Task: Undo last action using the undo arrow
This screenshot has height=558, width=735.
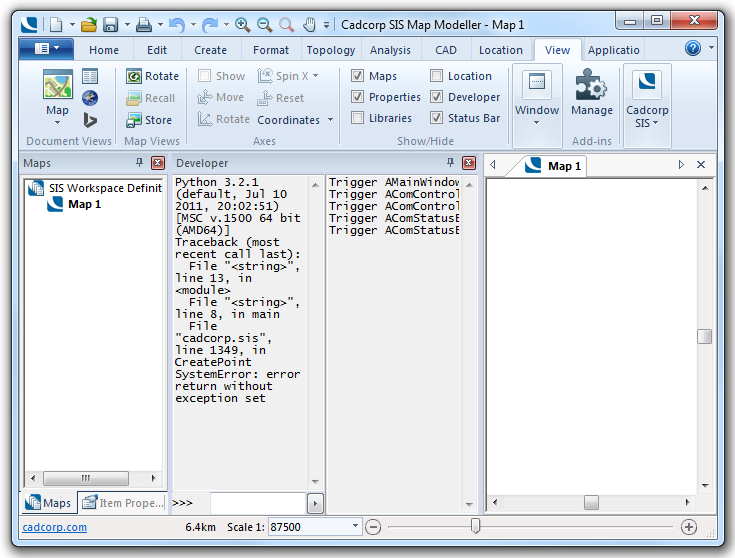Action: pyautogui.click(x=177, y=24)
